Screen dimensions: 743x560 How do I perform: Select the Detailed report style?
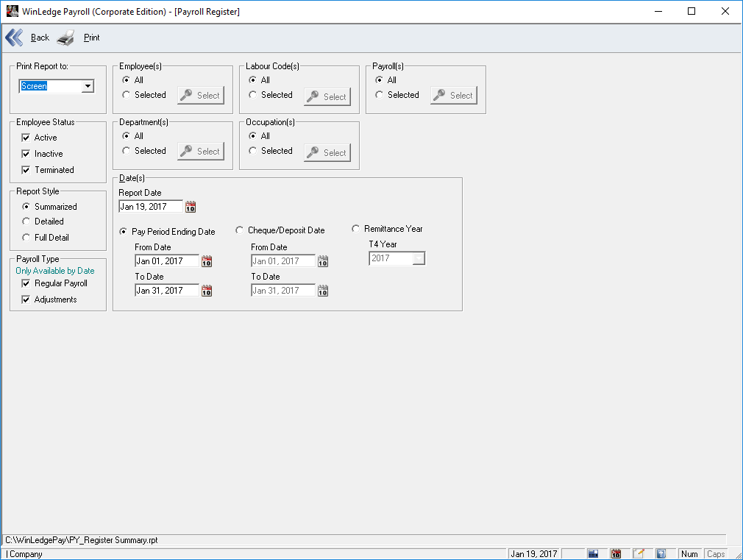(x=27, y=221)
